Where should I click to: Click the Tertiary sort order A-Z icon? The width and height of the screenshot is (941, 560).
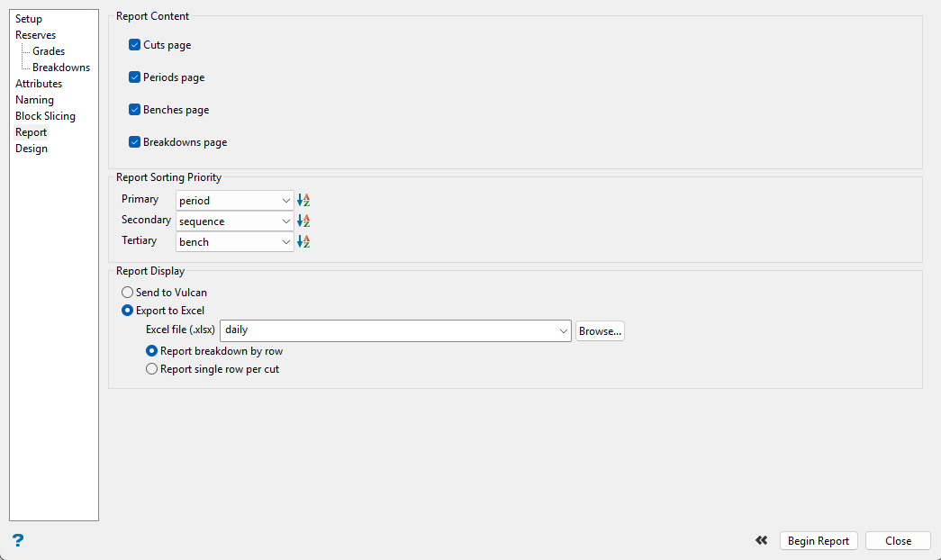click(x=303, y=241)
